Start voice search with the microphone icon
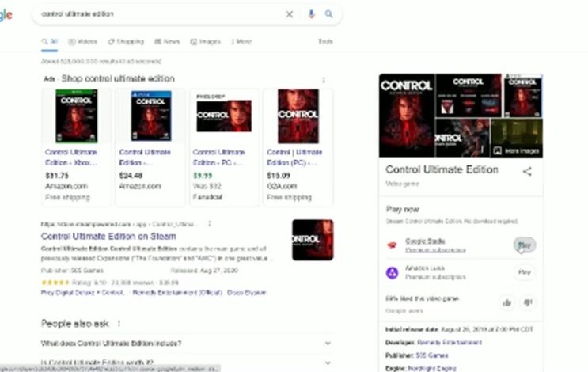This screenshot has width=588, height=372. point(311,14)
